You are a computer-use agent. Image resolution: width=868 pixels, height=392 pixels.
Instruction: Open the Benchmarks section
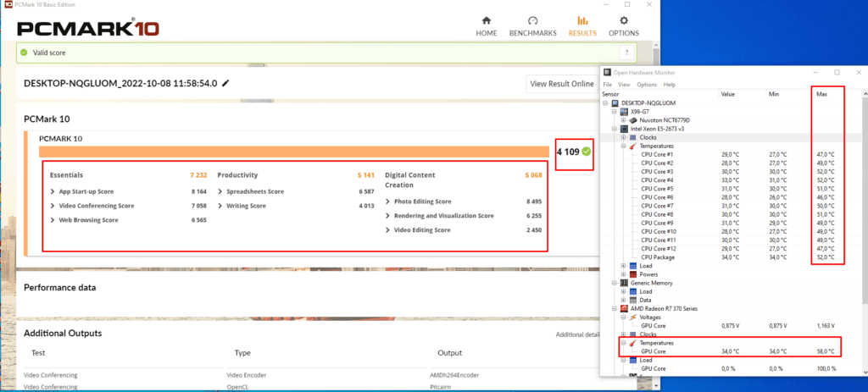coord(532,25)
